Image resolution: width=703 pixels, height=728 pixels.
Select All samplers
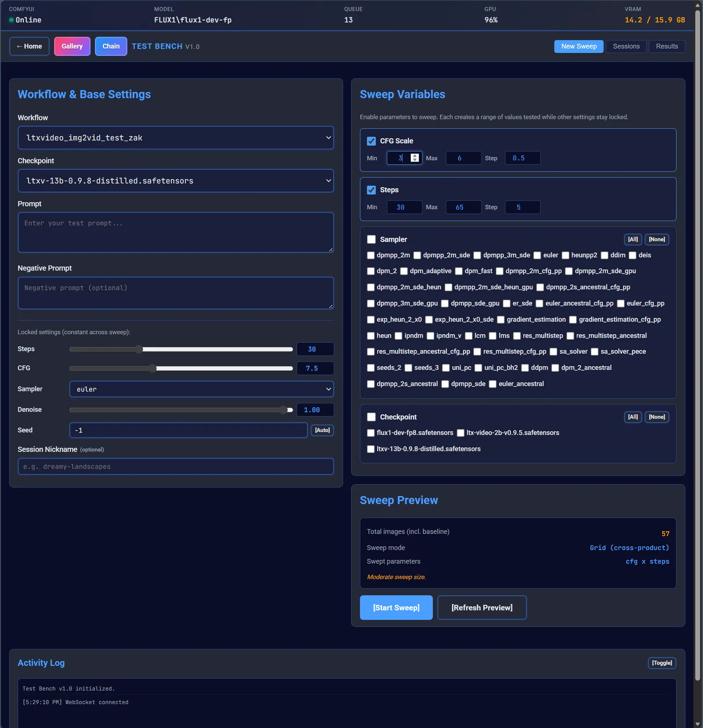coord(633,239)
